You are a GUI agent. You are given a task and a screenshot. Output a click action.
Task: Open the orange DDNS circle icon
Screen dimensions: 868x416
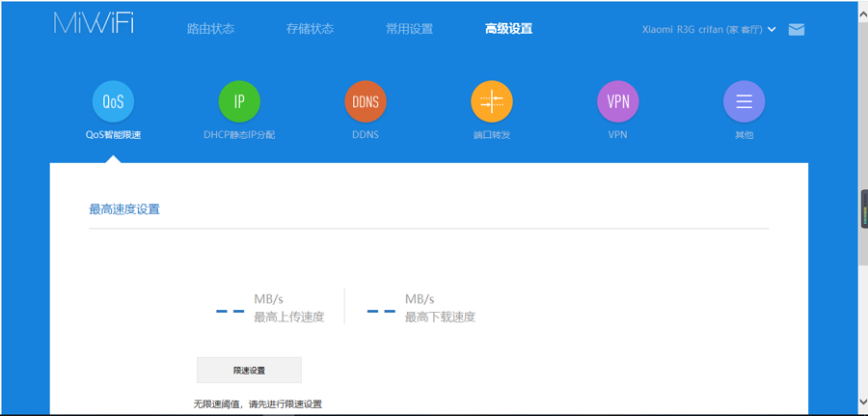[x=366, y=101]
